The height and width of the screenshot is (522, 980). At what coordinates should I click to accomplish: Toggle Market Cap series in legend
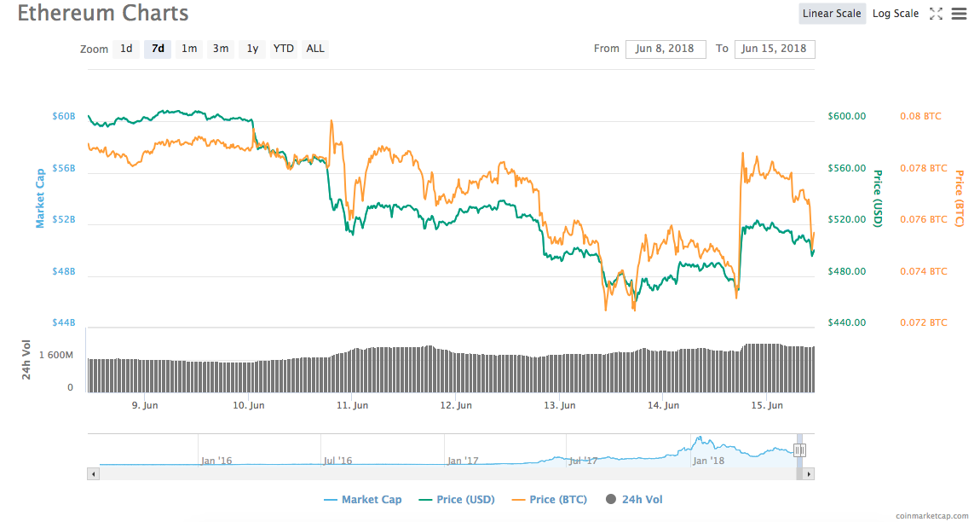click(366, 500)
